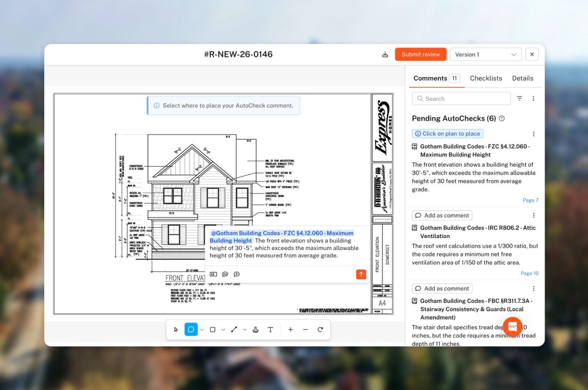Select the rectangle annotation tool

coord(212,329)
